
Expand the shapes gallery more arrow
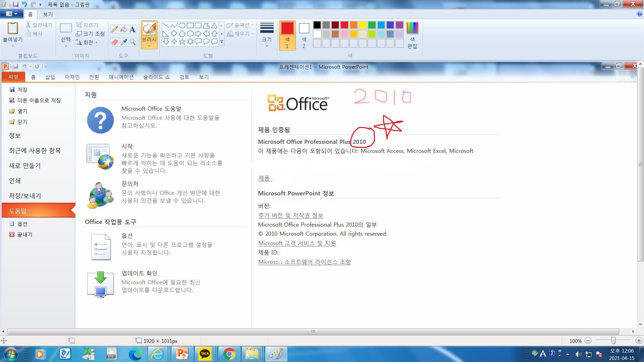coord(222,42)
